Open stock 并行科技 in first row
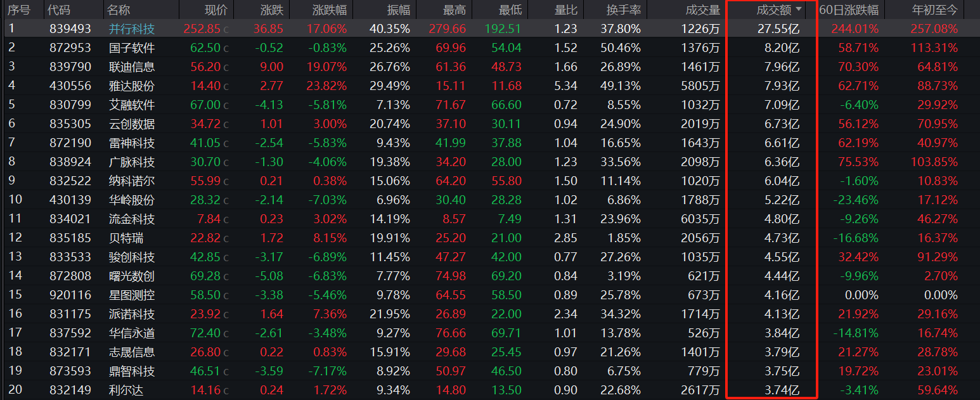The height and width of the screenshot is (400, 980). [131, 29]
